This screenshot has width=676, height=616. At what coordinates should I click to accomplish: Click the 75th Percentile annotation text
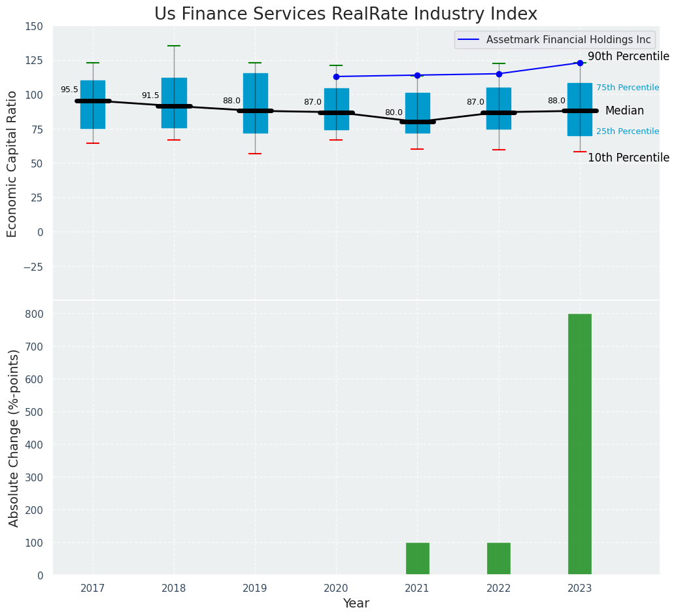[x=627, y=88]
